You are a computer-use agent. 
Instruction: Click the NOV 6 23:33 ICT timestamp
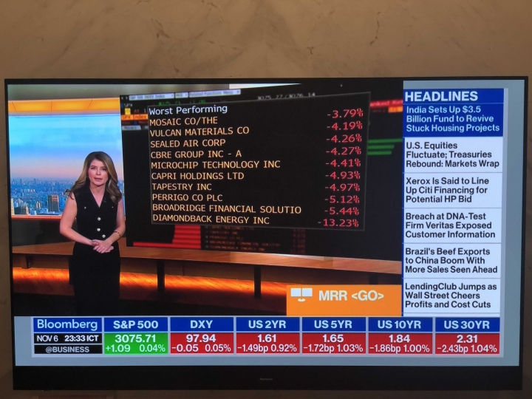click(67, 338)
